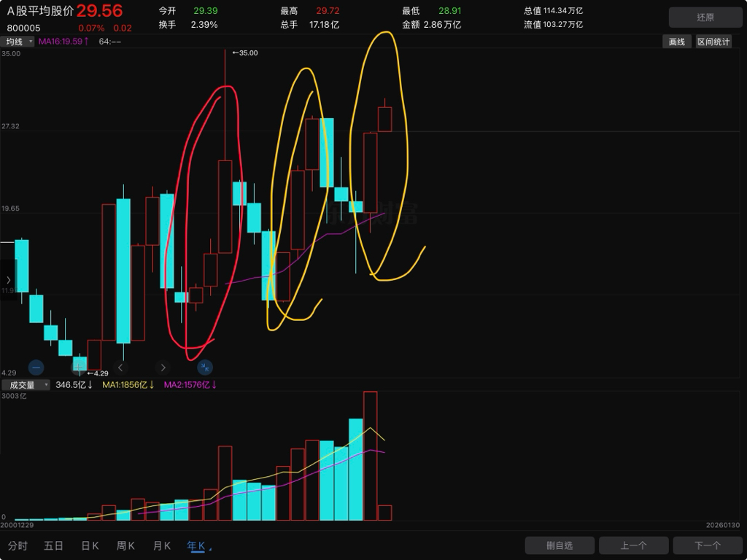Shift the chart left with back arrow

pos(120,367)
